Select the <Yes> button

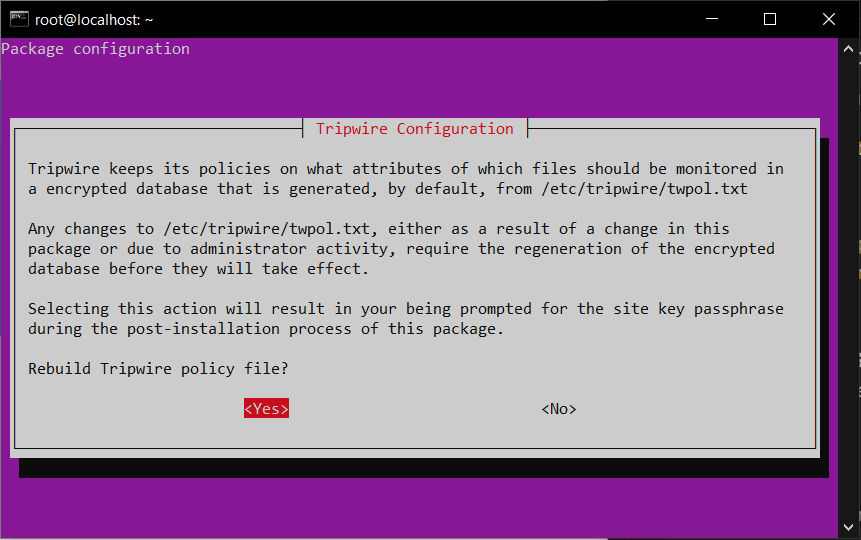coord(266,408)
